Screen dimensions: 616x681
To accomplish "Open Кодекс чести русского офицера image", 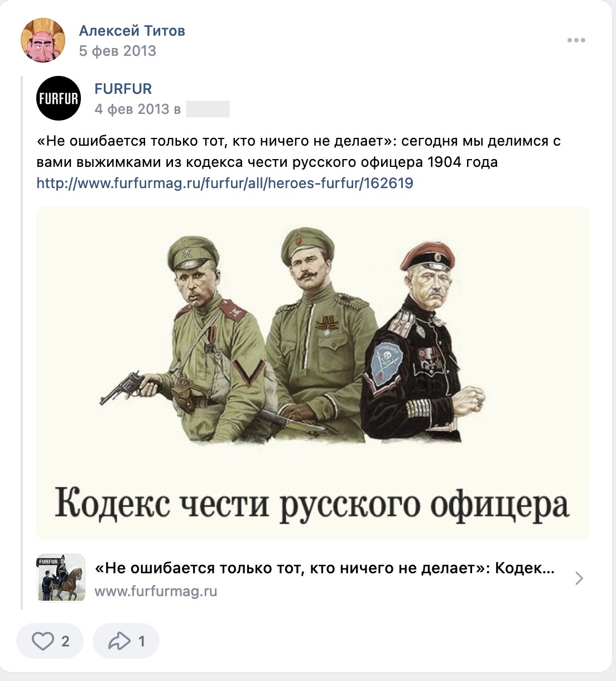I will point(313,373).
